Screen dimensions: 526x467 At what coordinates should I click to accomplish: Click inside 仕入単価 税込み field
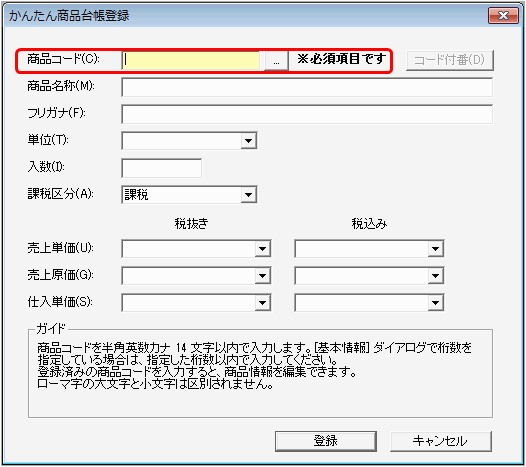362,303
